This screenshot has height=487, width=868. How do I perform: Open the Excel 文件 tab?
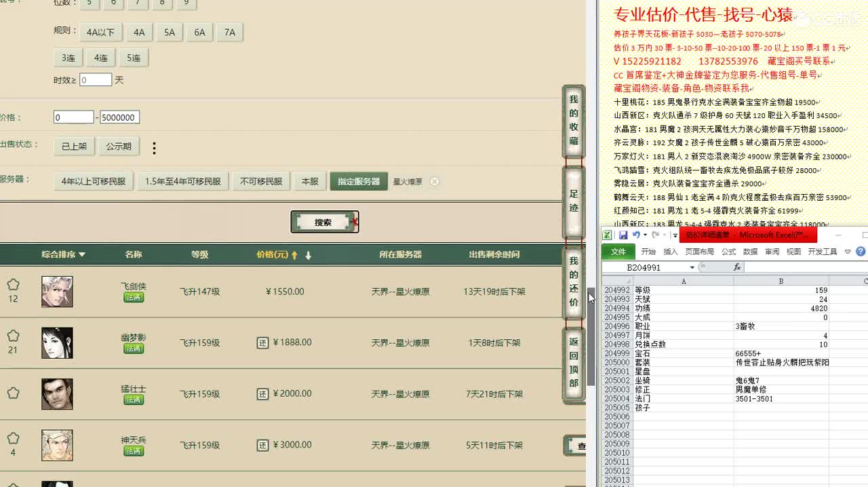pyautogui.click(x=618, y=252)
